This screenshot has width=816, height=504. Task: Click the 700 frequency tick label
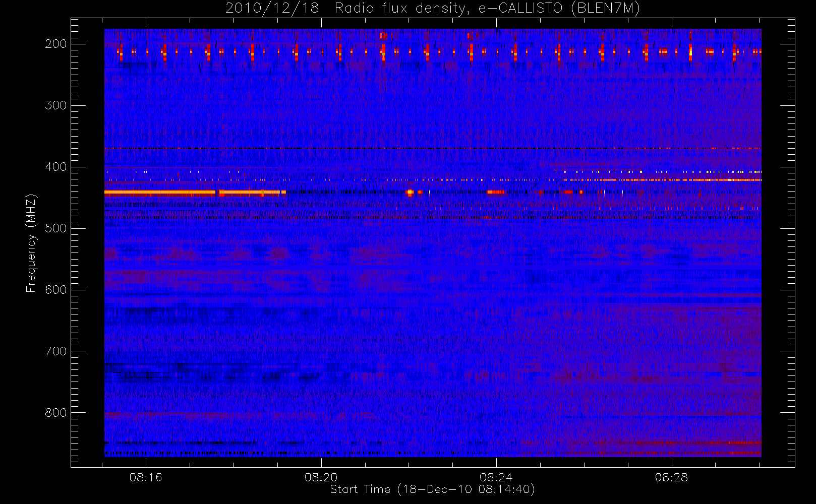tap(56, 351)
